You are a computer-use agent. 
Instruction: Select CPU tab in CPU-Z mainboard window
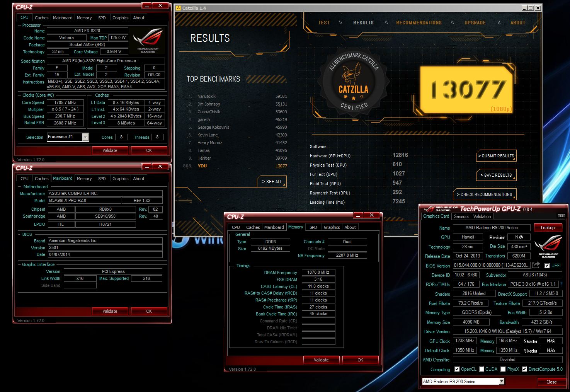click(x=24, y=179)
